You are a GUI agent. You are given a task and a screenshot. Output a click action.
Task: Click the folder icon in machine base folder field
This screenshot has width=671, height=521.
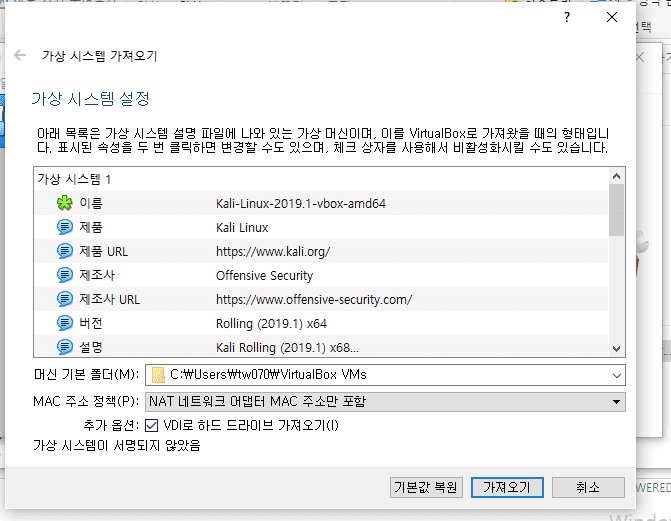point(158,375)
